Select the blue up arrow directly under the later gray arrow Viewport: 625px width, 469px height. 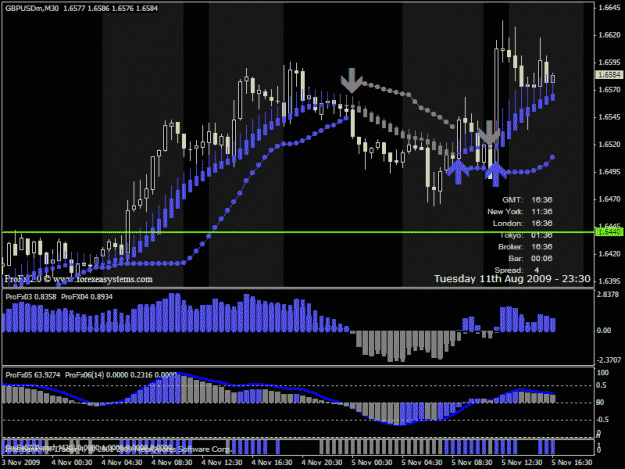[x=495, y=174]
